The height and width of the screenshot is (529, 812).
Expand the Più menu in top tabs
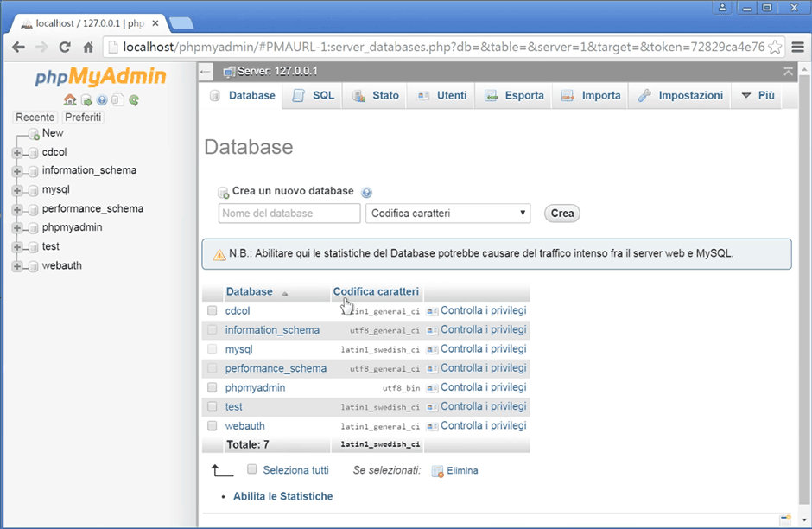click(758, 96)
